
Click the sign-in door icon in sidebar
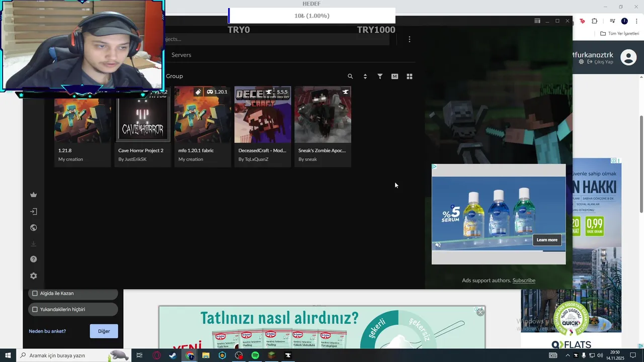(x=34, y=212)
